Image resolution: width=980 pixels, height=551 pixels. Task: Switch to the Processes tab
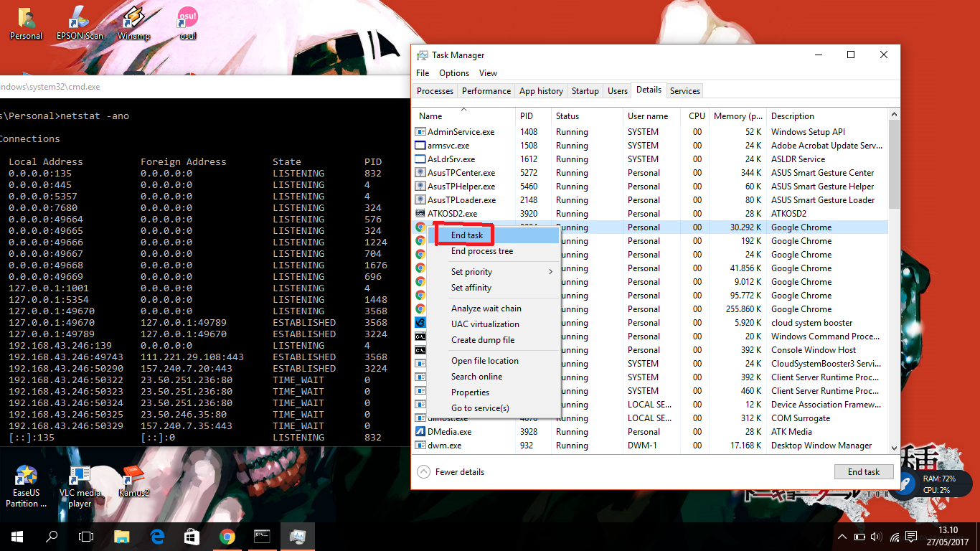tap(435, 91)
